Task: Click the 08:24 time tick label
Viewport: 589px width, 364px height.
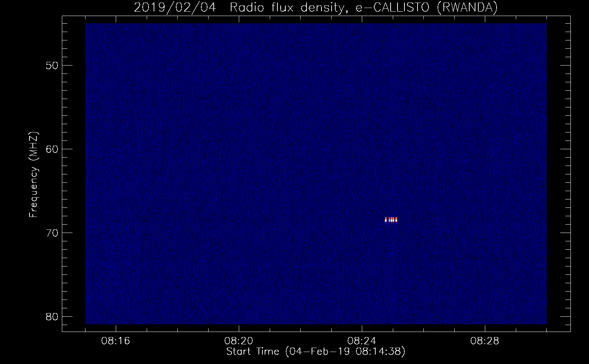Action: [362, 341]
